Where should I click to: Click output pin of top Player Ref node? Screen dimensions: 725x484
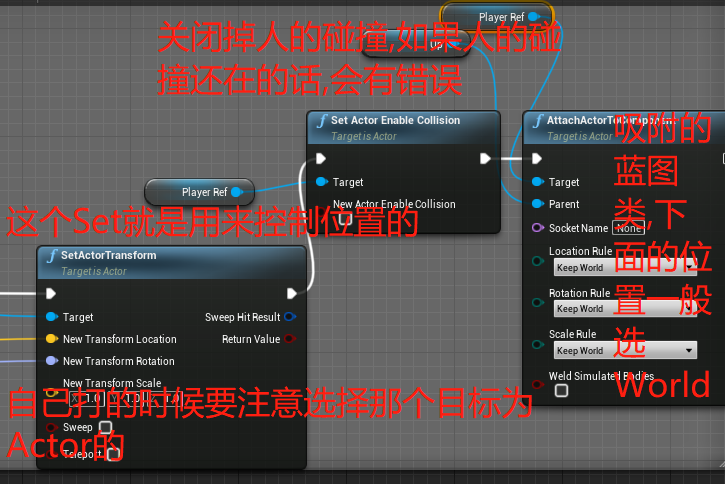[x=534, y=17]
